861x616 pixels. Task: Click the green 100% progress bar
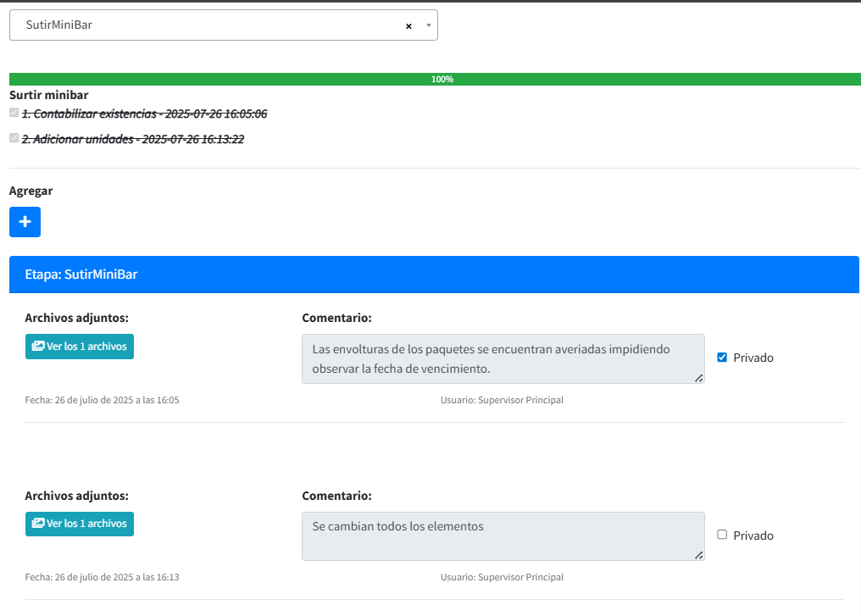[x=434, y=79]
